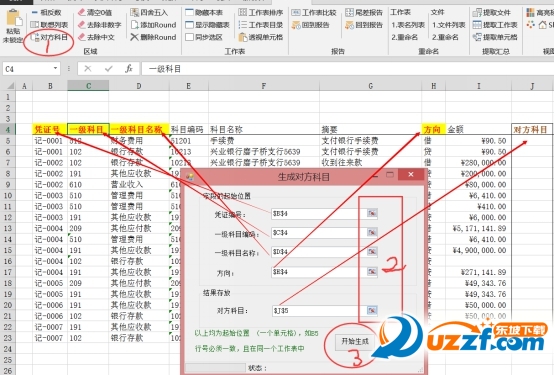Click the insert function fx icon
This screenshot has height=375, width=555.
129,68
